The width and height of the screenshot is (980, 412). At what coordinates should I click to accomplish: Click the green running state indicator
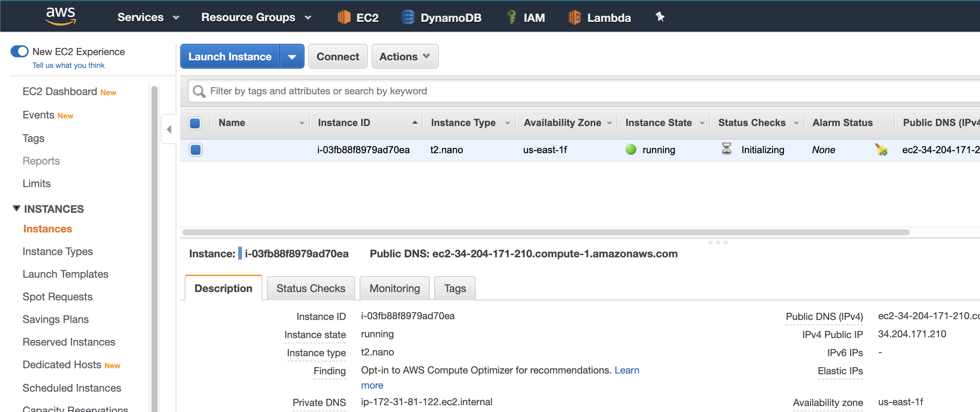point(631,150)
